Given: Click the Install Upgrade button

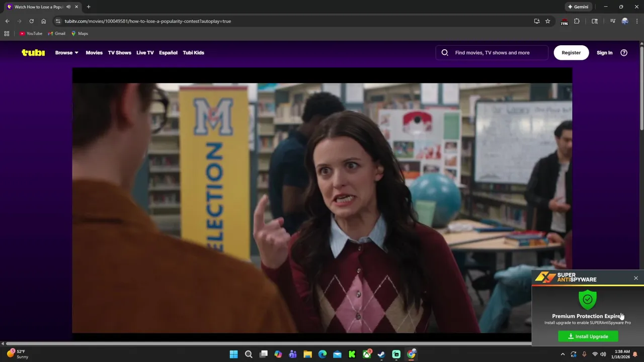Looking at the screenshot, I should click(588, 336).
